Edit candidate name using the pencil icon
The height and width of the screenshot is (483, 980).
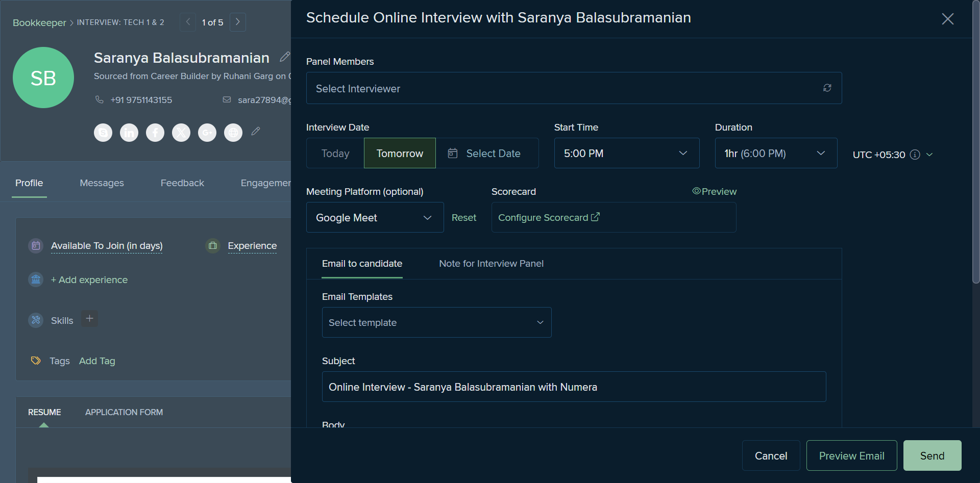[285, 57]
